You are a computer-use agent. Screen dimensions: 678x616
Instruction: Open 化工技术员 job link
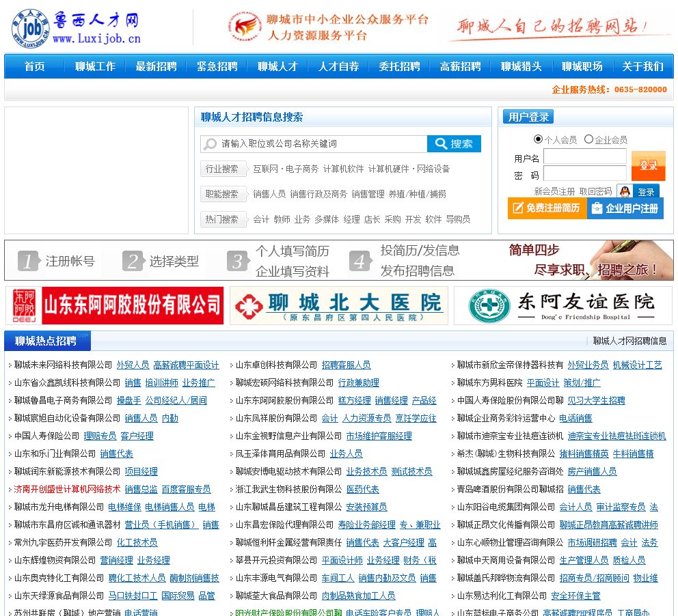pos(137,542)
